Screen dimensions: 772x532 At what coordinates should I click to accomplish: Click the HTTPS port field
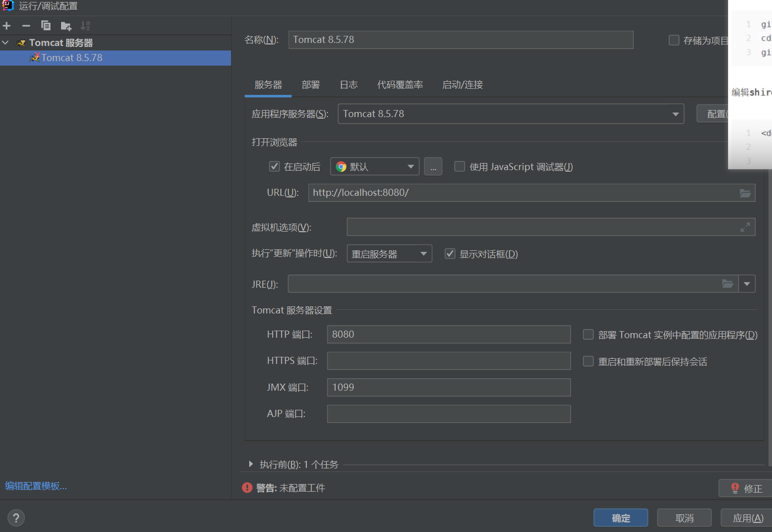click(x=449, y=361)
